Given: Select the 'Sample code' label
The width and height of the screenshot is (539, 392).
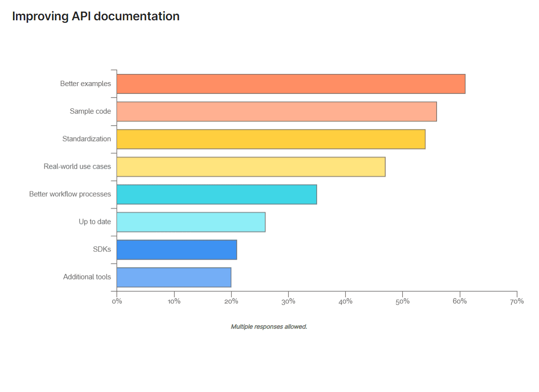Looking at the screenshot, I should coord(90,111).
